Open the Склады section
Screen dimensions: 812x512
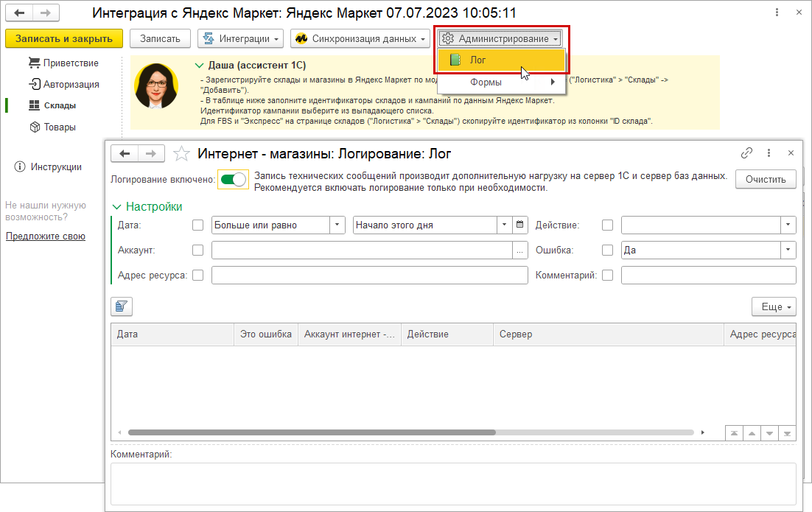pos(52,105)
